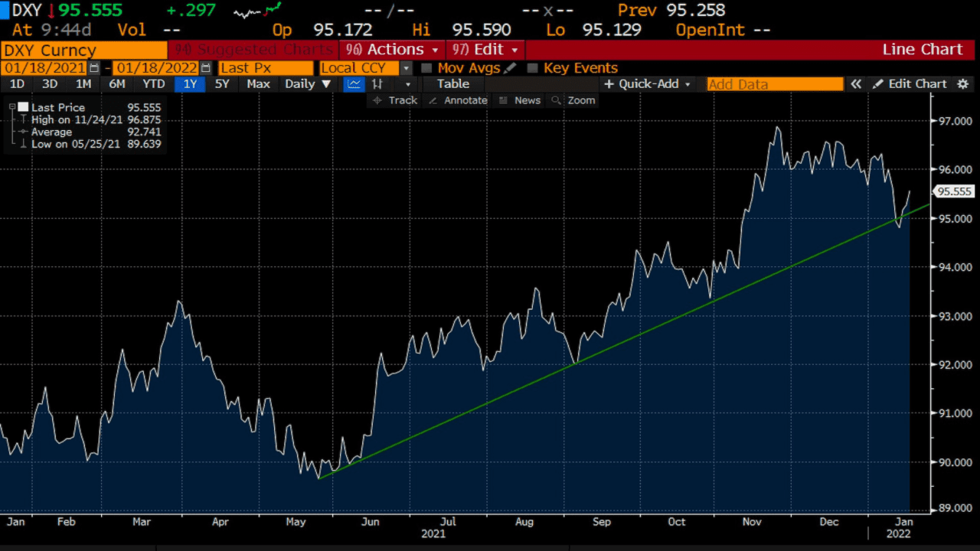The height and width of the screenshot is (551, 980).
Task: Enable the Mov Avgs checkbox
Action: coord(426,68)
